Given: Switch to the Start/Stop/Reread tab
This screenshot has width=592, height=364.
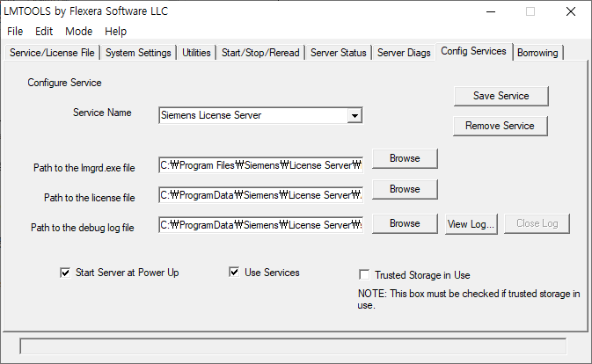Looking at the screenshot, I should (x=260, y=53).
